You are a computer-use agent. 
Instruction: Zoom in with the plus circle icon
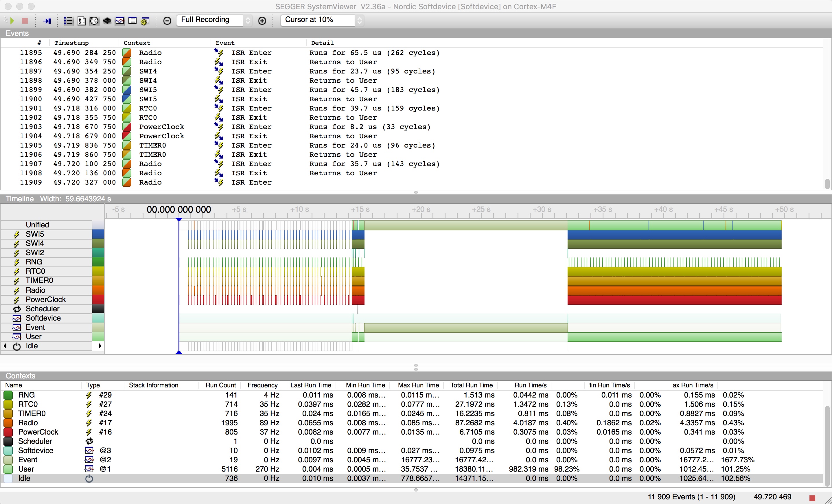(x=262, y=21)
